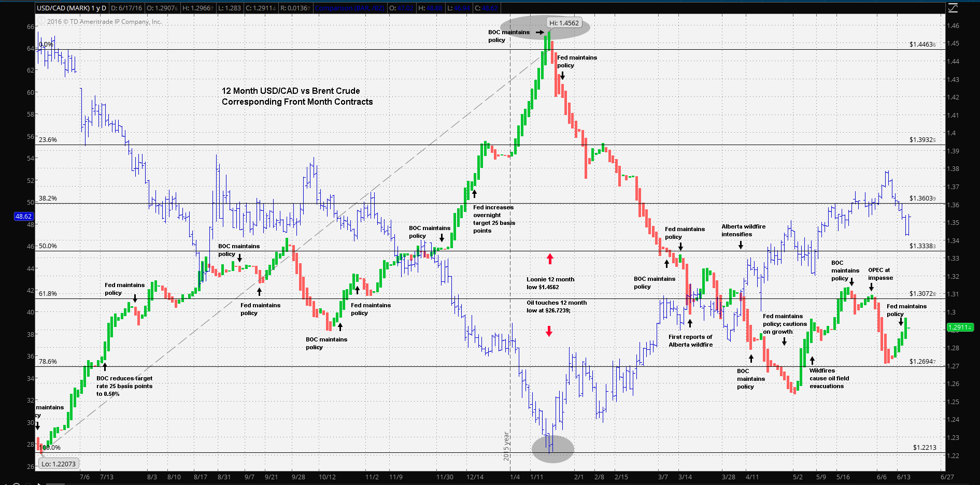This screenshot has height=485, width=980.
Task: Click the 6/27 date on the time axis
Action: 947,477
